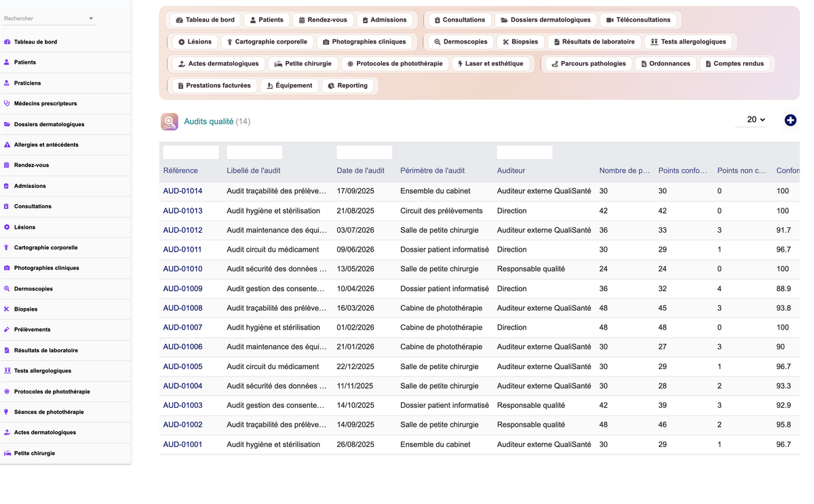Image resolution: width=814 pixels, height=504 pixels.
Task: Open the Comptes rendus top menu item
Action: click(735, 64)
